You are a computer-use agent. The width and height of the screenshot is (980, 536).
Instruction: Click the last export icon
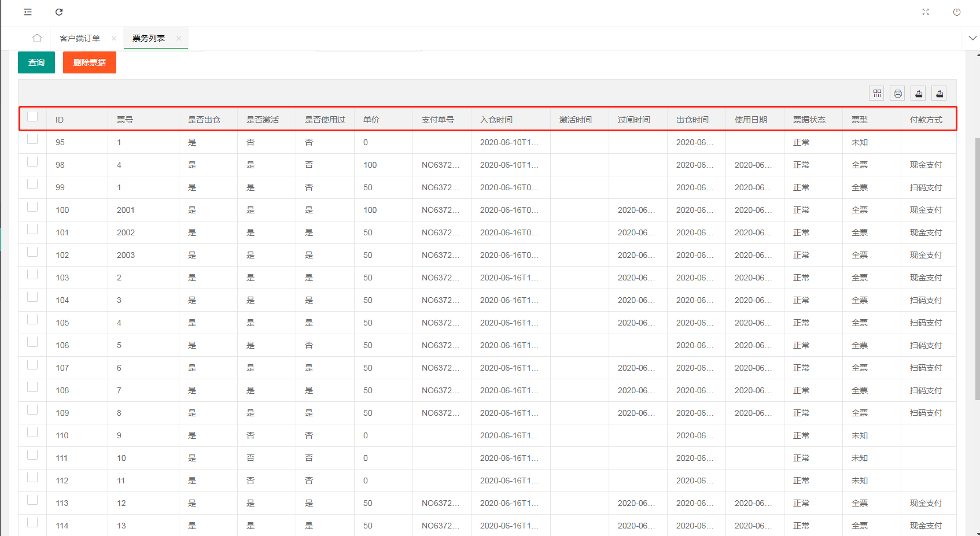point(940,93)
